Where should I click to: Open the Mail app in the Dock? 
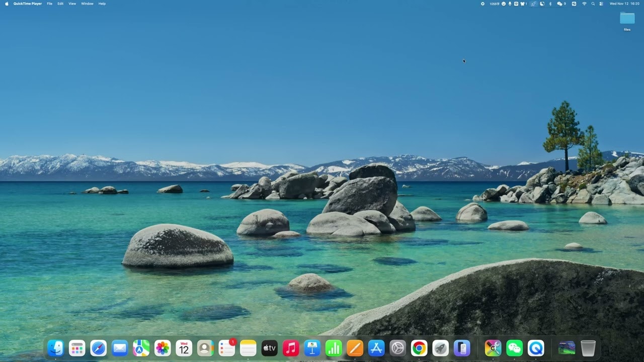tap(120, 348)
